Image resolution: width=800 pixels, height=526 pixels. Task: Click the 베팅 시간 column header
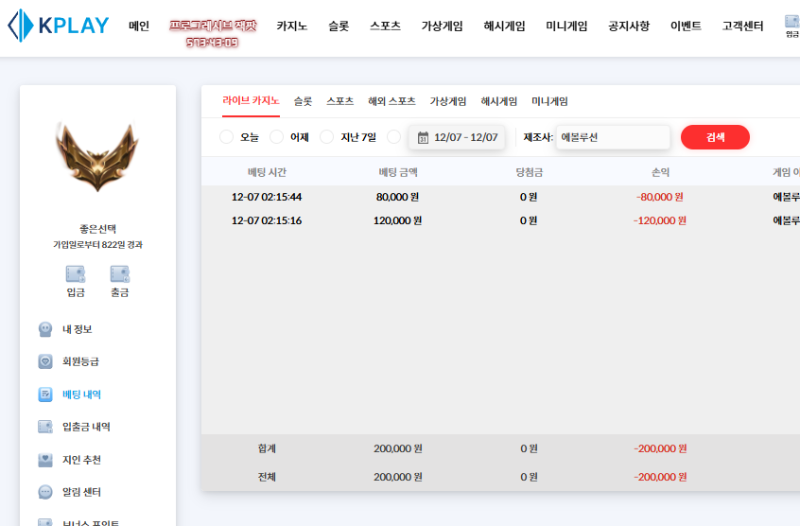(267, 172)
